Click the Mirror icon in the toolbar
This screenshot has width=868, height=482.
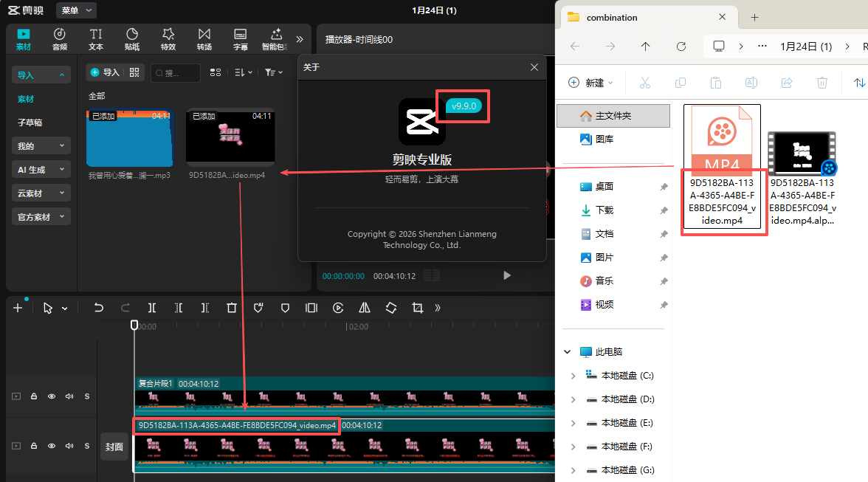(x=364, y=308)
